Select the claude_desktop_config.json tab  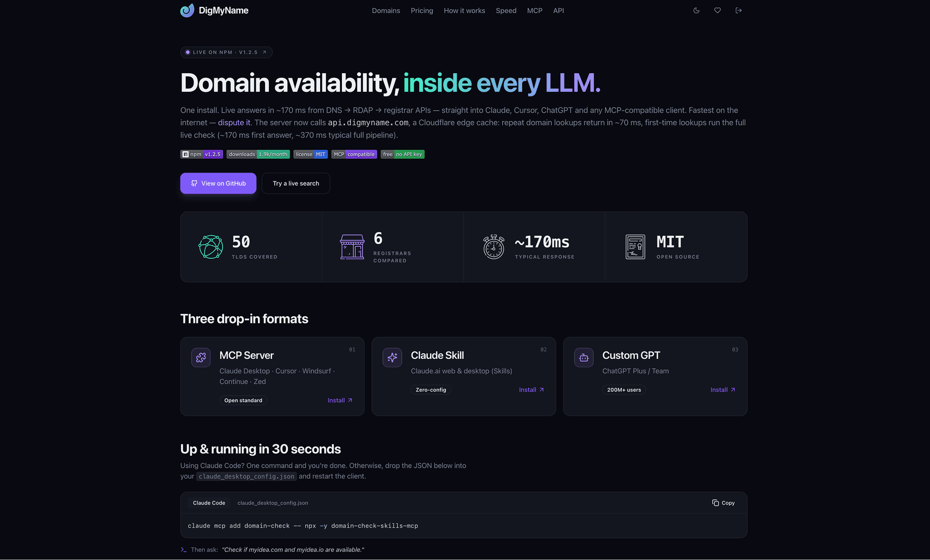coord(272,503)
